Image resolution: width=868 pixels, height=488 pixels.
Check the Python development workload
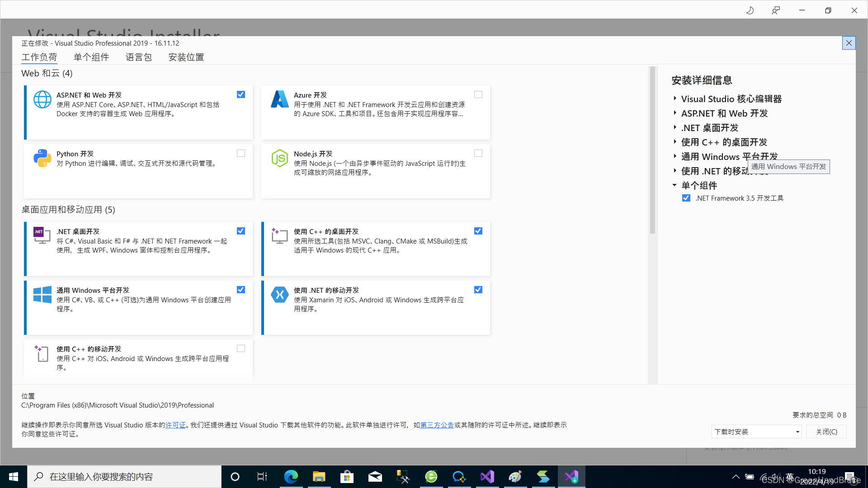[x=241, y=153]
